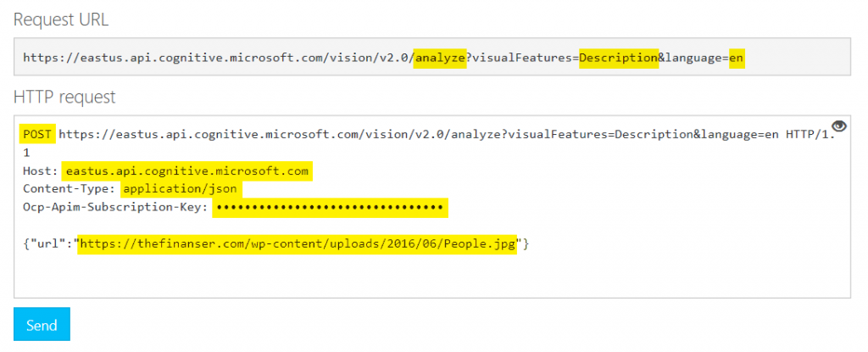868x352 pixels.
Task: Click the Send button
Action: (42, 325)
